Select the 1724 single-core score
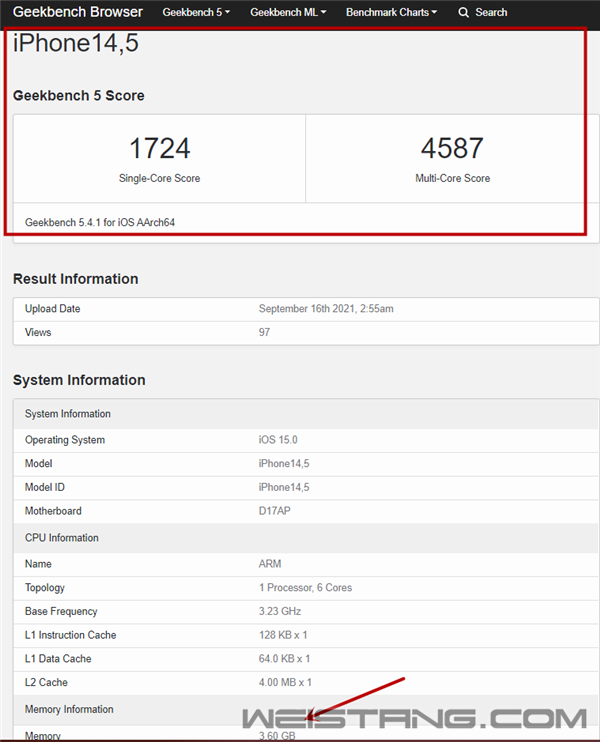The height and width of the screenshot is (742, 600). point(159,148)
